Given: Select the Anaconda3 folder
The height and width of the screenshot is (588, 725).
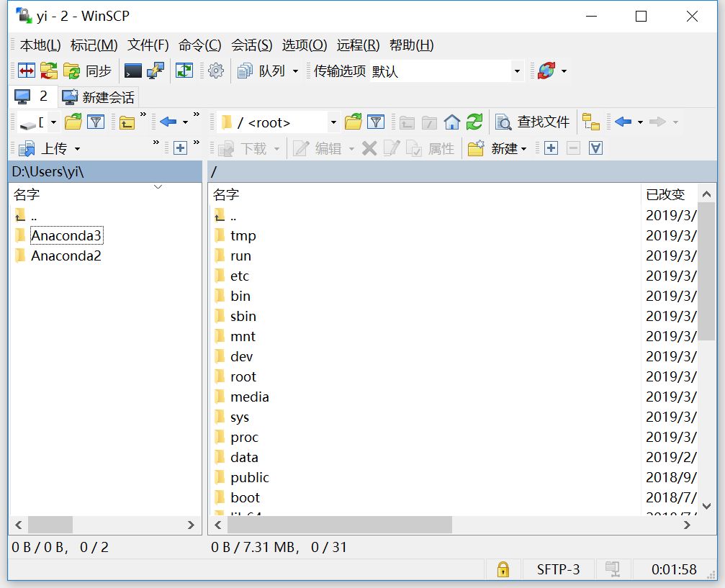Looking at the screenshot, I should pyautogui.click(x=66, y=235).
